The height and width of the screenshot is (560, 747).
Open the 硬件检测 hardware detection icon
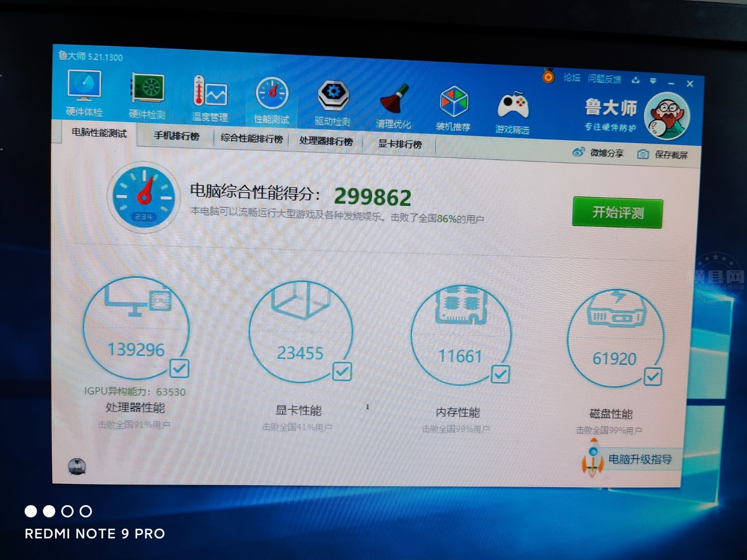click(x=147, y=96)
